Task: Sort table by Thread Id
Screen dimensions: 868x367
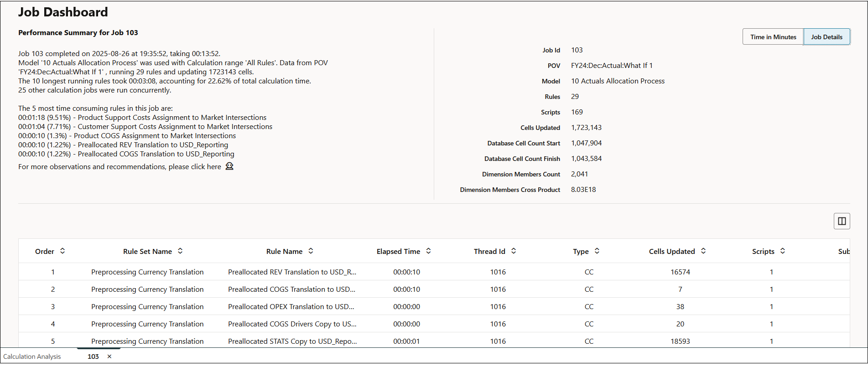Action: click(514, 251)
